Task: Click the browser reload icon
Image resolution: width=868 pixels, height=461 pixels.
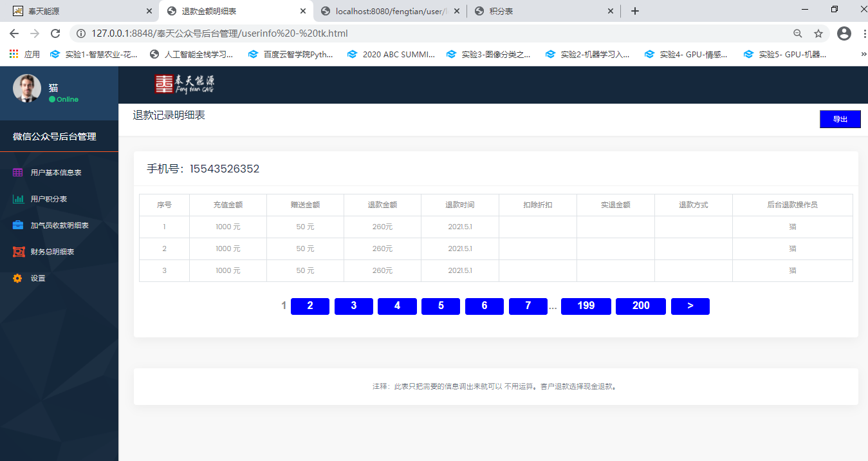Action: click(55, 33)
